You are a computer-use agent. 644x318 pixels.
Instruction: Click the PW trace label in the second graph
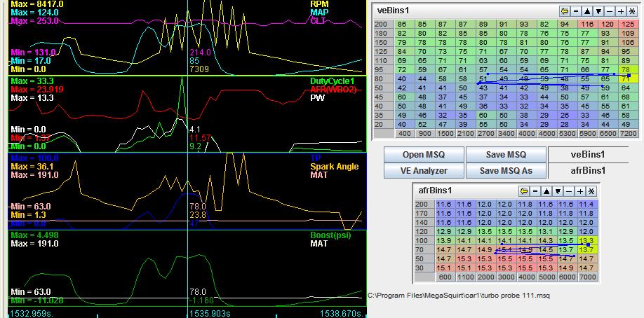(x=316, y=99)
